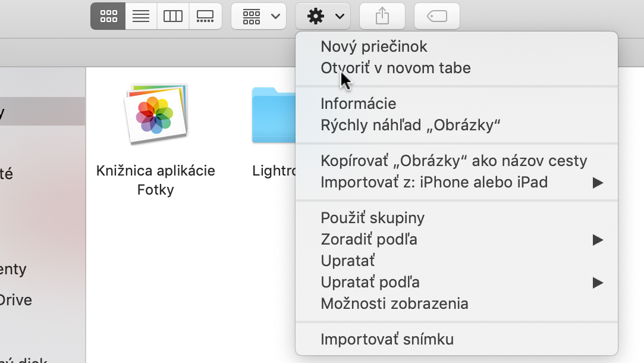
Task: Select the gallery view button
Action: click(205, 17)
